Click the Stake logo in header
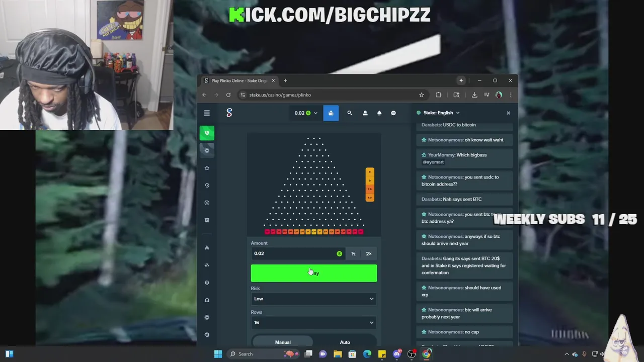 pyautogui.click(x=229, y=113)
